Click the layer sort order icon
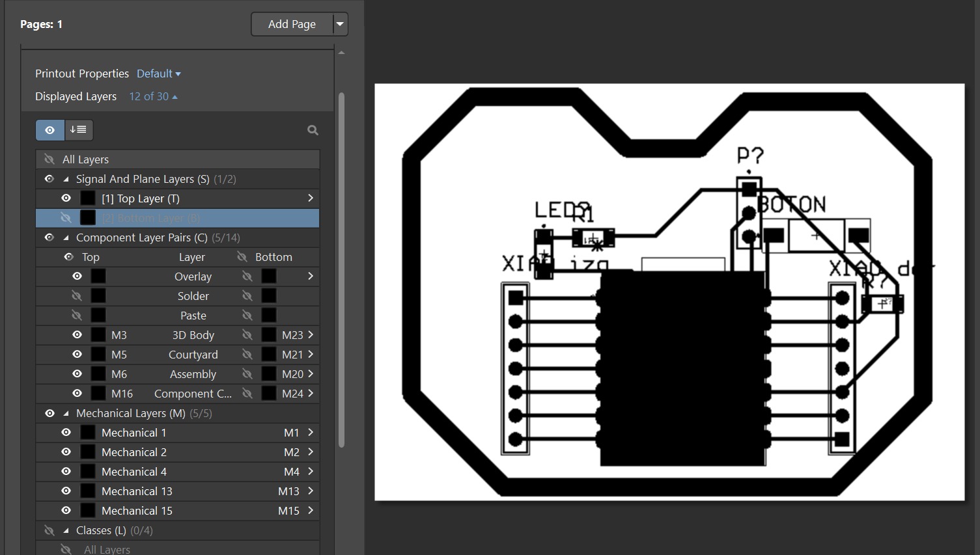The height and width of the screenshot is (555, 980). 79,130
